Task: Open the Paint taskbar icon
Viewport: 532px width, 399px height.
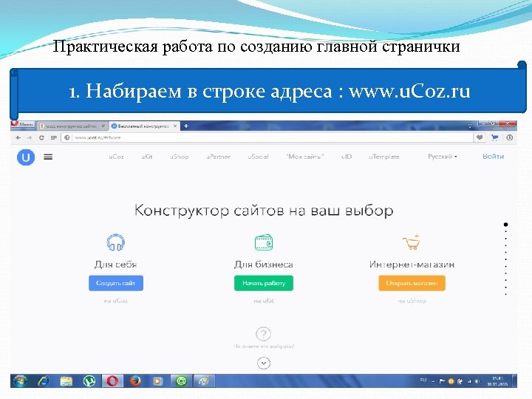Action: coord(204,381)
